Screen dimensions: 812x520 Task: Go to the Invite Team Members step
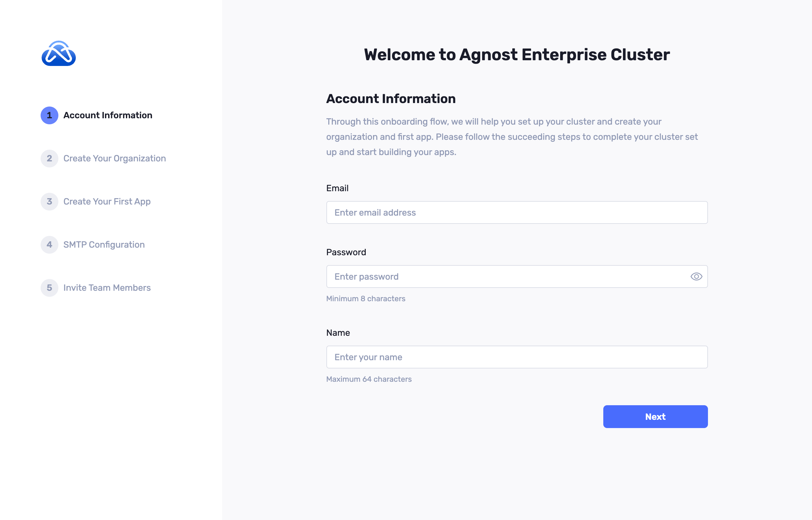[107, 288]
